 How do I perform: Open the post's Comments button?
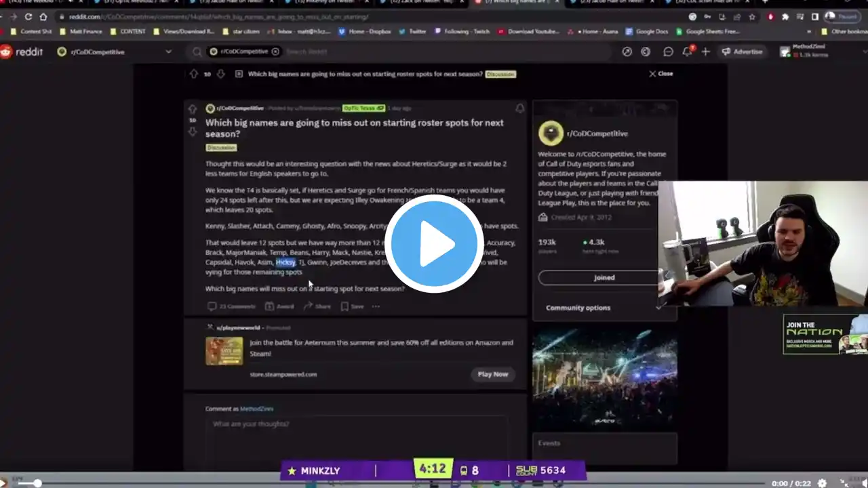[231, 306]
